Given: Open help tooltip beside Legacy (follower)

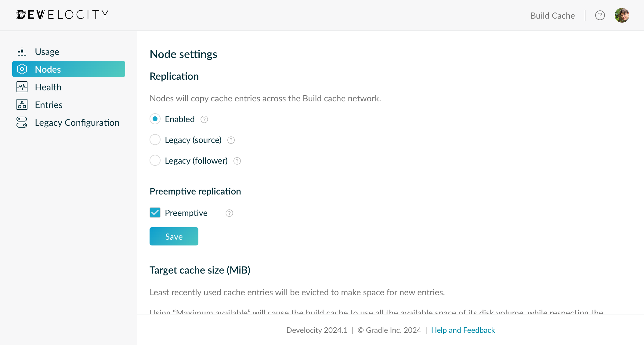Looking at the screenshot, I should 237,161.
